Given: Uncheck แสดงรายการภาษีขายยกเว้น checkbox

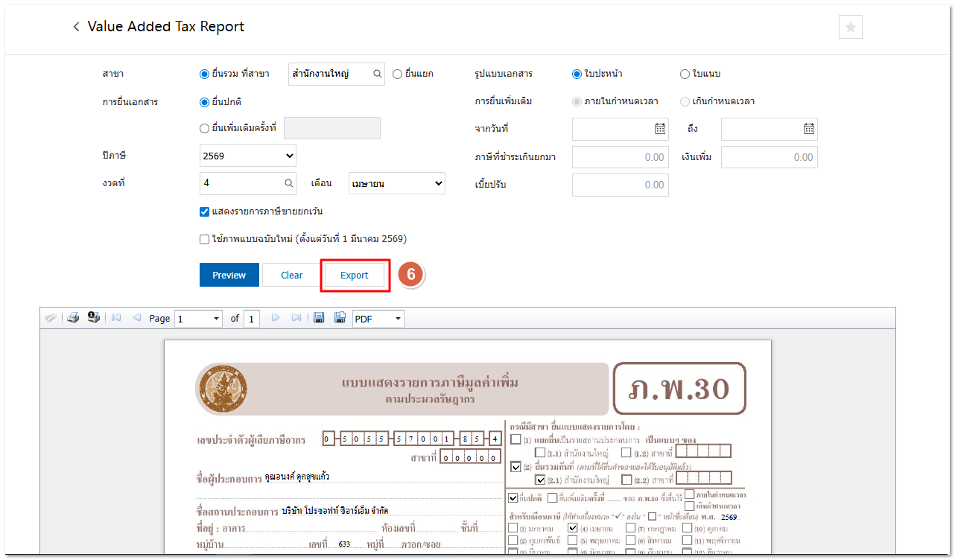Looking at the screenshot, I should [x=205, y=211].
